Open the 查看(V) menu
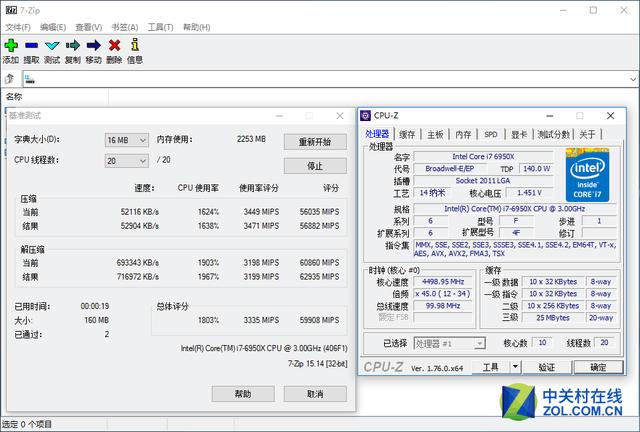 89,27
